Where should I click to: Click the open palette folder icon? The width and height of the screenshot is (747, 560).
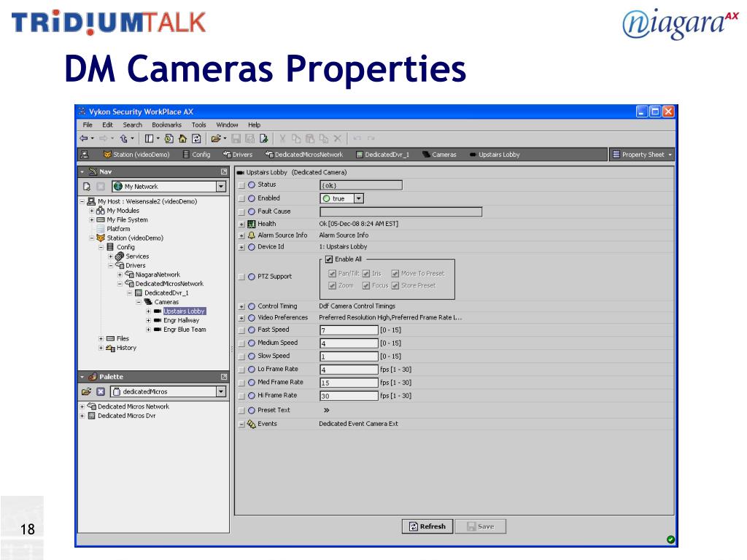click(x=86, y=392)
